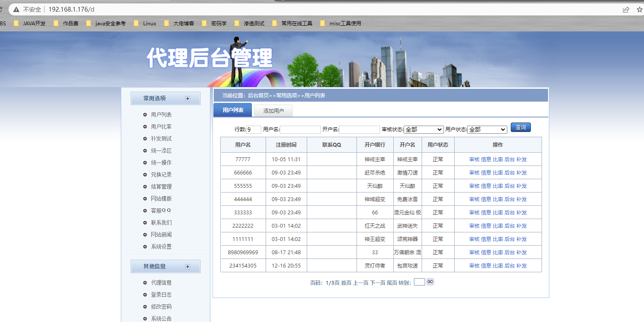Screen dimensions: 644x322
Task: Click the not-secure warning icon
Action: [16, 9]
